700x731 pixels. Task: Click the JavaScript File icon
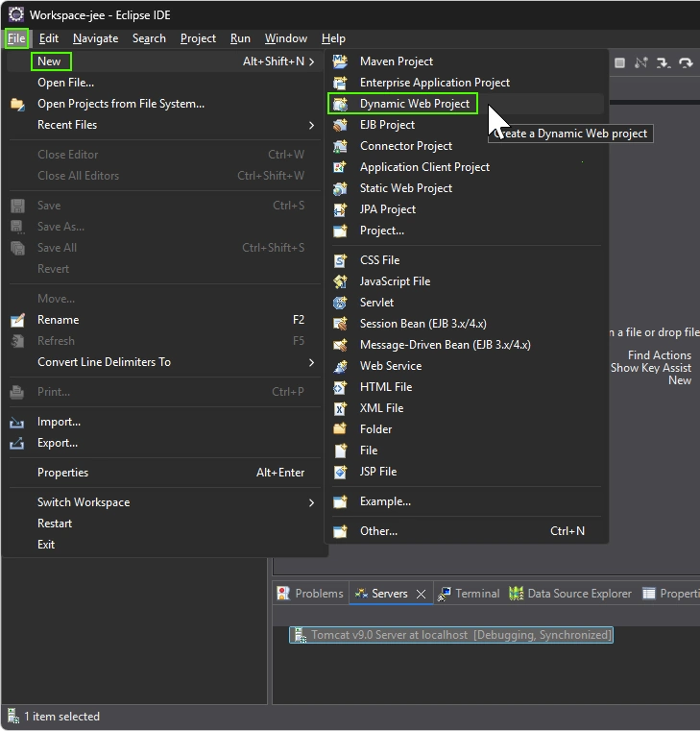pyautogui.click(x=340, y=281)
